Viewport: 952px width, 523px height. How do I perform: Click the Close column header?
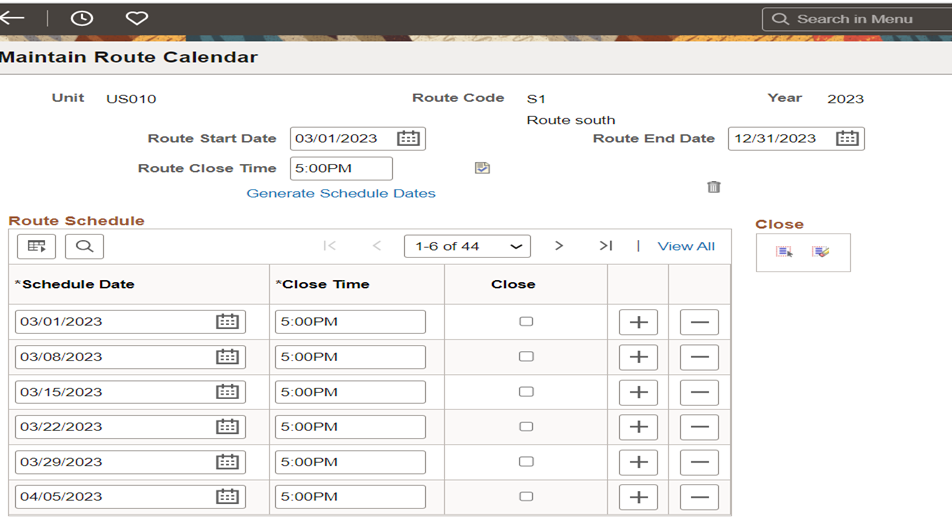click(513, 284)
